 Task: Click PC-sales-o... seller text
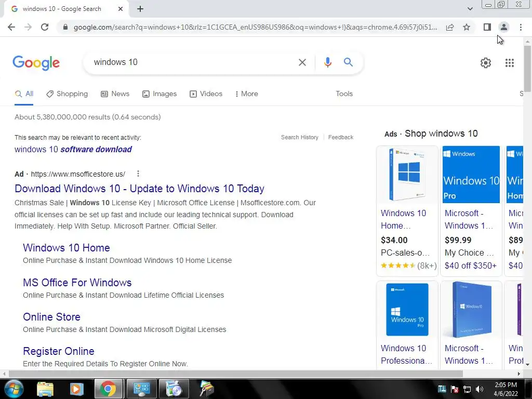(x=405, y=253)
